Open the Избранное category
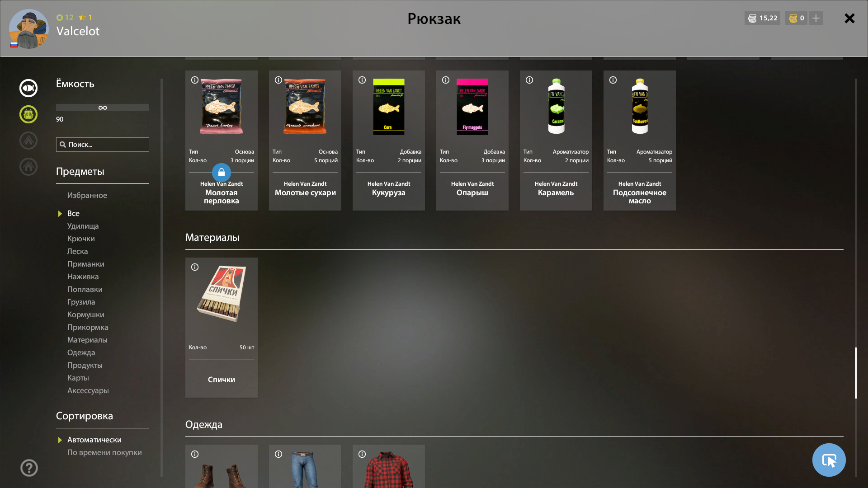 [87, 195]
